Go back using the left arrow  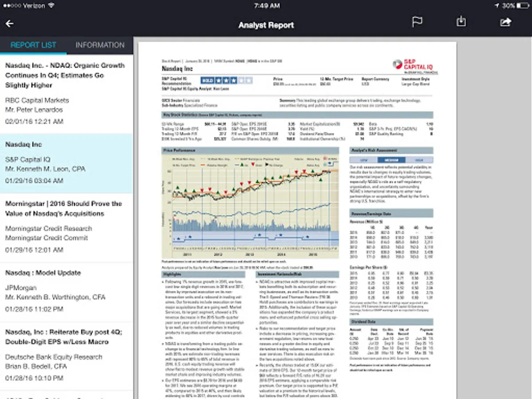pos(9,24)
